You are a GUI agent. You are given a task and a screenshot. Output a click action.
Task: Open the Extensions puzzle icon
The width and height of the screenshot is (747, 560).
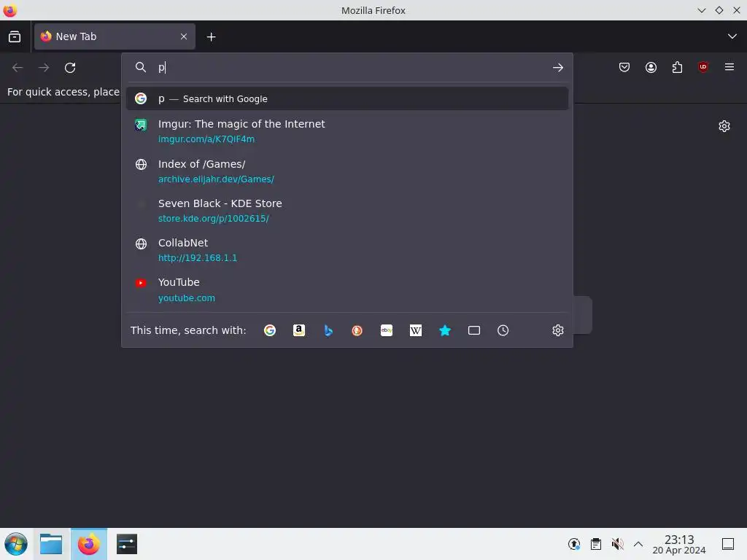(x=677, y=68)
